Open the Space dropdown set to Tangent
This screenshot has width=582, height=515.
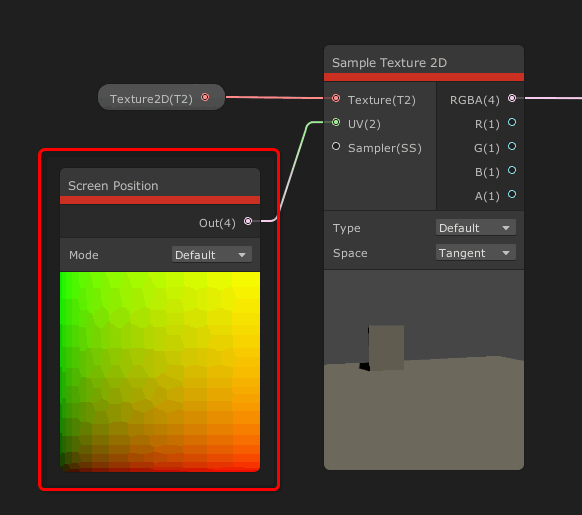[475, 253]
